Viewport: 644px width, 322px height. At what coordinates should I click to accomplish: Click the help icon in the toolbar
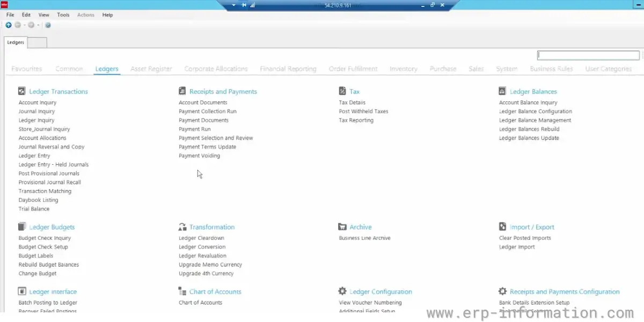pos(48,25)
